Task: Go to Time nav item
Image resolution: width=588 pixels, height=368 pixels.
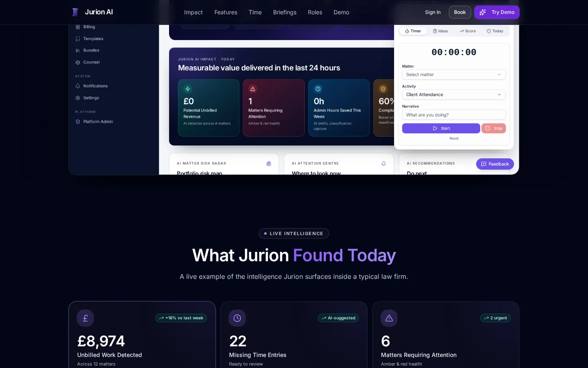Action: click(255, 12)
